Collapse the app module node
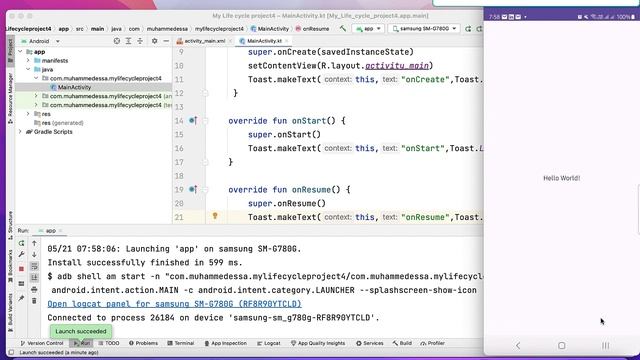The image size is (640, 360). click(x=20, y=52)
